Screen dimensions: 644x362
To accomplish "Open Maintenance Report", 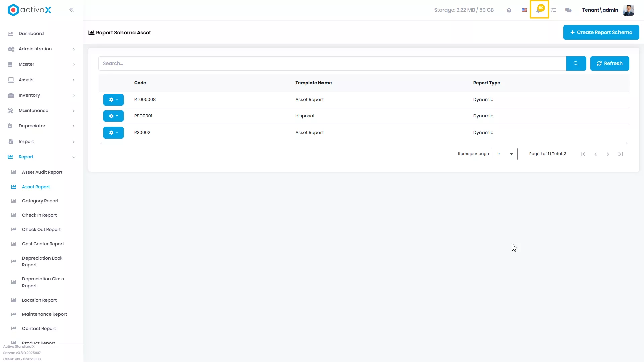I will click(45, 314).
